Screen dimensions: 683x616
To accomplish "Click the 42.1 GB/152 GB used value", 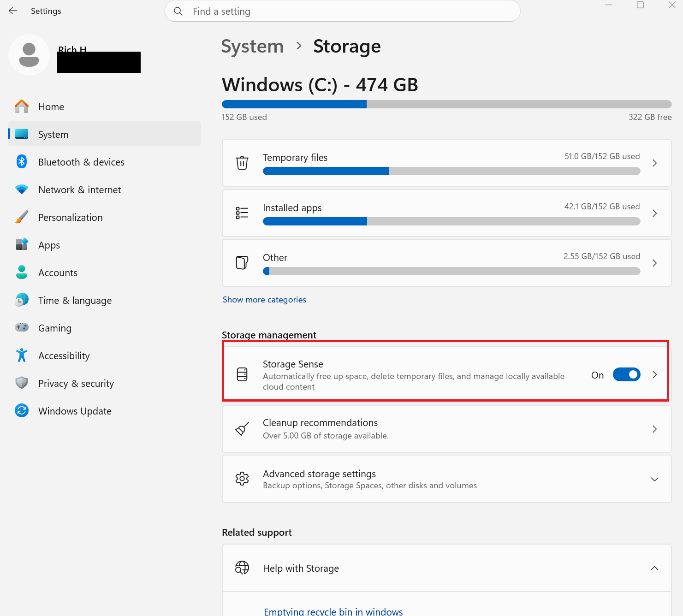I will click(x=602, y=207).
